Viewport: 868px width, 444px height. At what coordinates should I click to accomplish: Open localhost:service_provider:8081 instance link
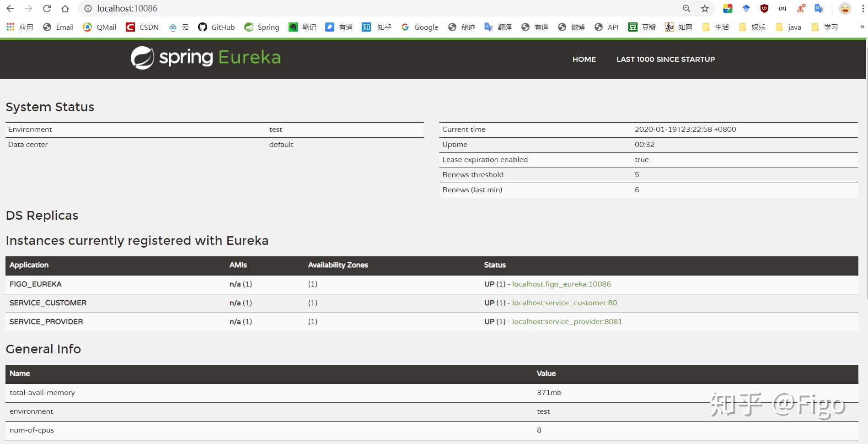click(567, 322)
